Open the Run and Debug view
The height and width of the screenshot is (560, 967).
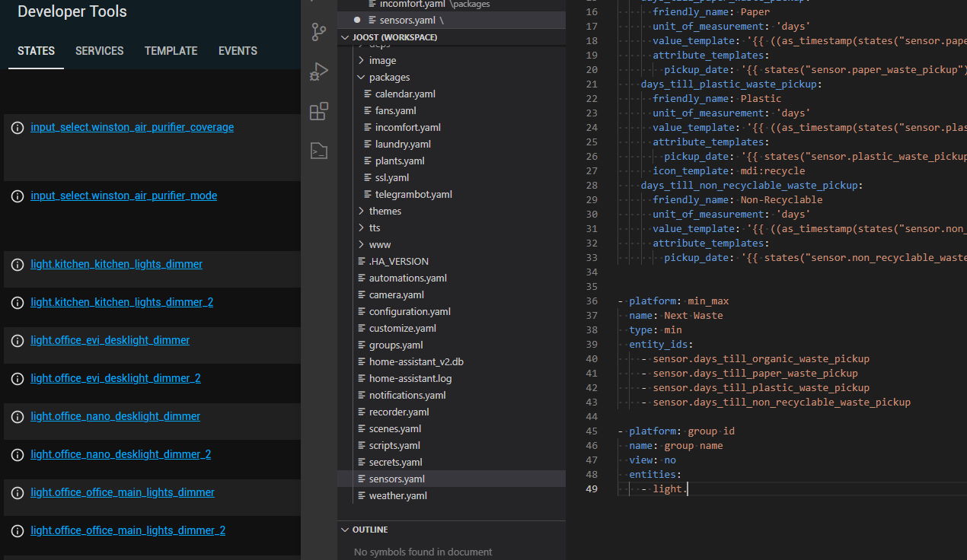click(x=318, y=71)
